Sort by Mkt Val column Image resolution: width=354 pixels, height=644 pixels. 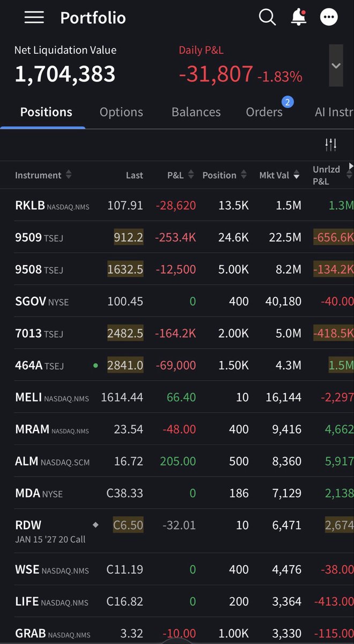click(279, 175)
